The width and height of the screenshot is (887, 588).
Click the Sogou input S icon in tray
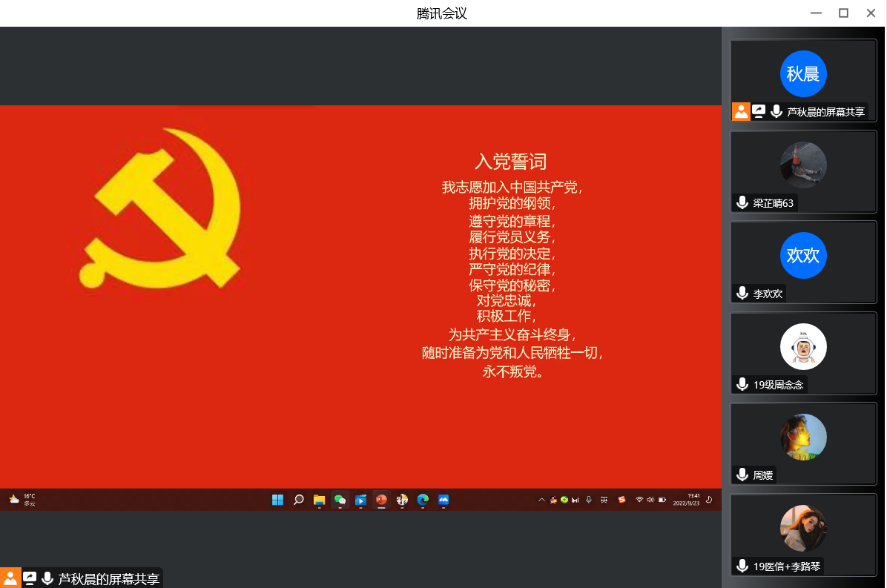(621, 500)
